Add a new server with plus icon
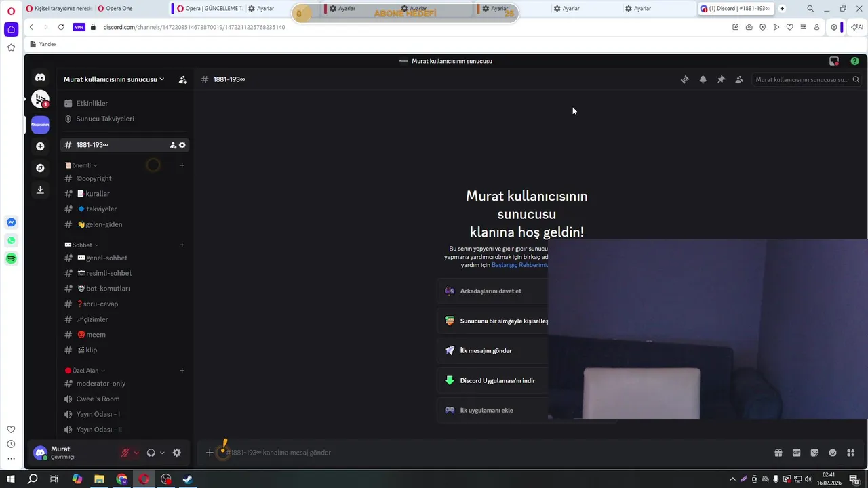Viewport: 868px width, 488px height. pos(40,146)
